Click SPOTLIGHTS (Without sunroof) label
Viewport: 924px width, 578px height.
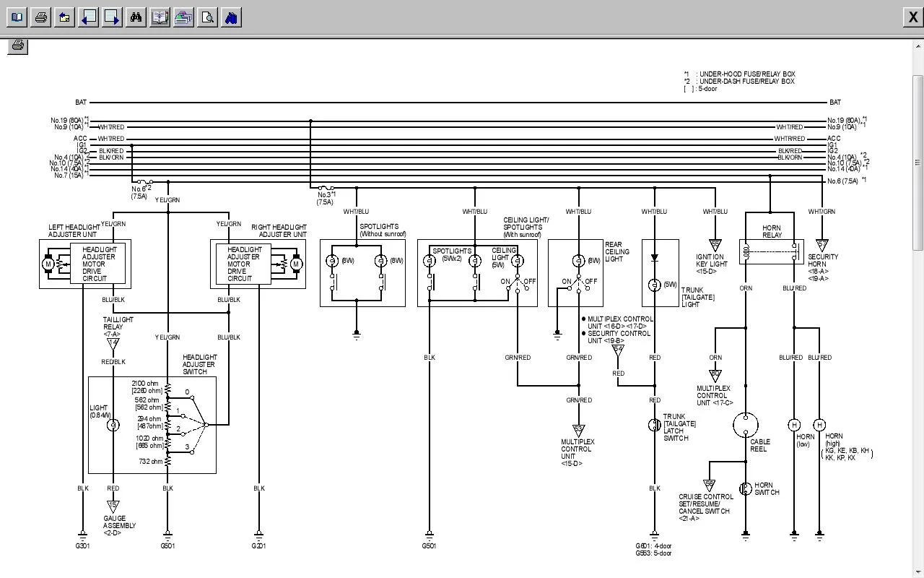(x=383, y=230)
